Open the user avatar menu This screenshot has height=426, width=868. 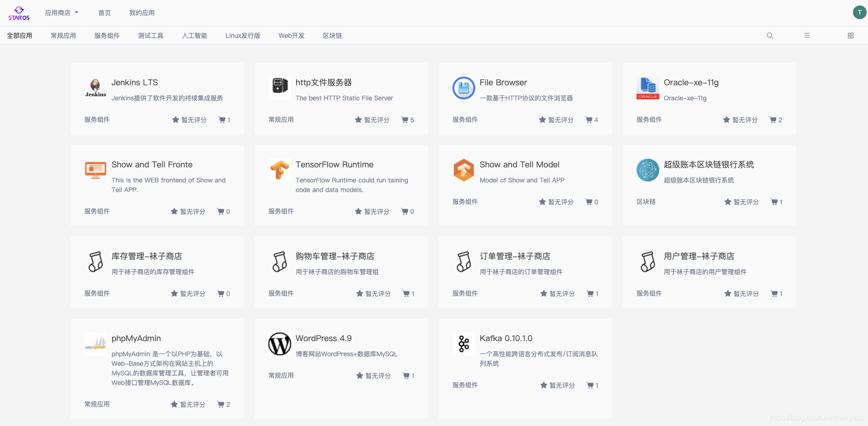[859, 12]
